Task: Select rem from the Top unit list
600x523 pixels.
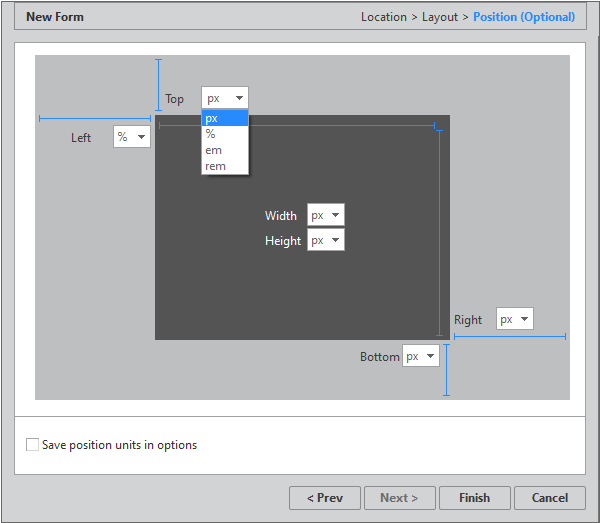Action: [225, 166]
